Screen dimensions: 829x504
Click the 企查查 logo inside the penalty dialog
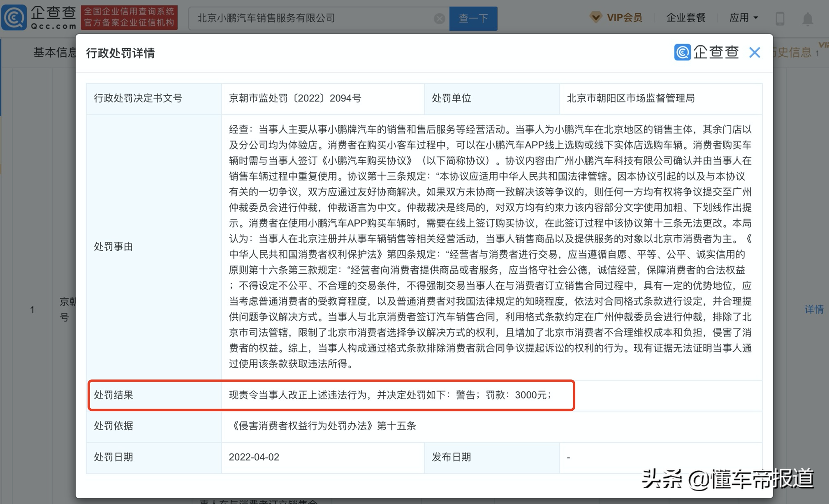(x=706, y=53)
